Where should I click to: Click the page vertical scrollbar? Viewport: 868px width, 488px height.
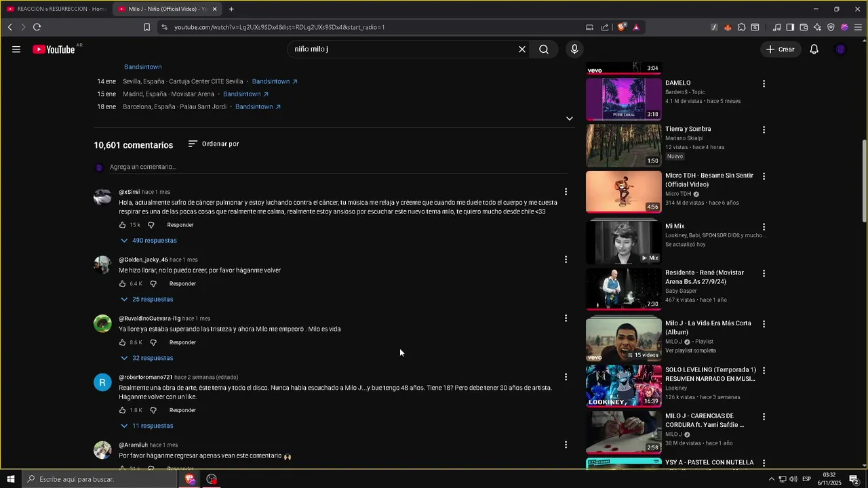(864, 180)
